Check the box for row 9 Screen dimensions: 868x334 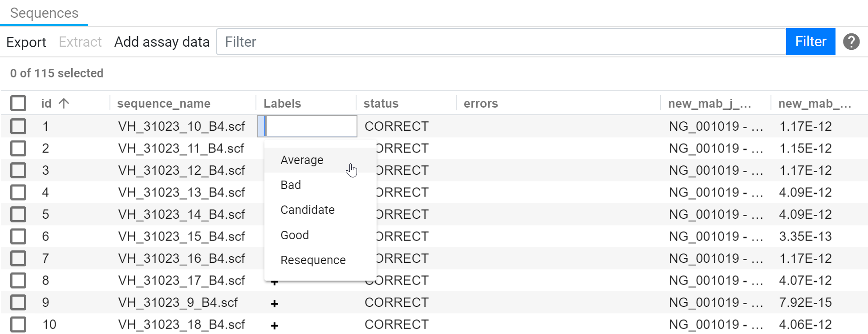(x=18, y=302)
